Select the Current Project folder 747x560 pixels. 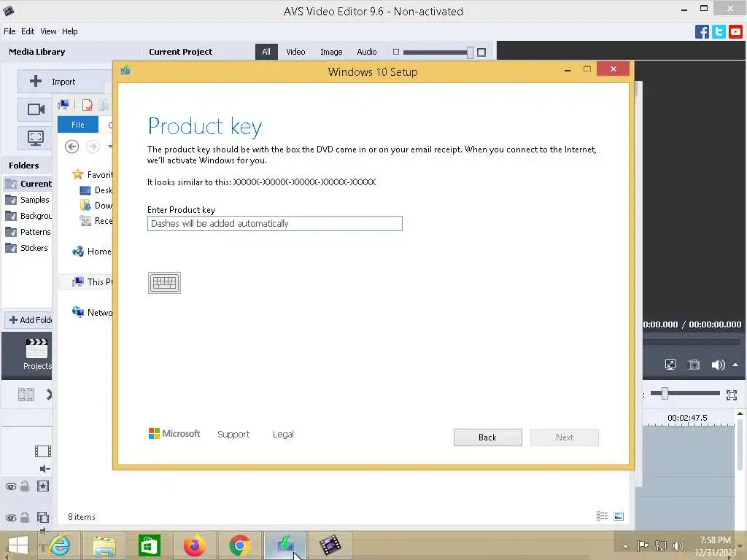[x=28, y=184]
